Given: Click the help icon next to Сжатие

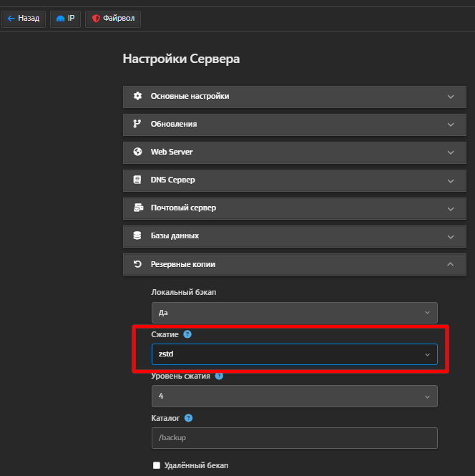Looking at the screenshot, I should coord(187,334).
